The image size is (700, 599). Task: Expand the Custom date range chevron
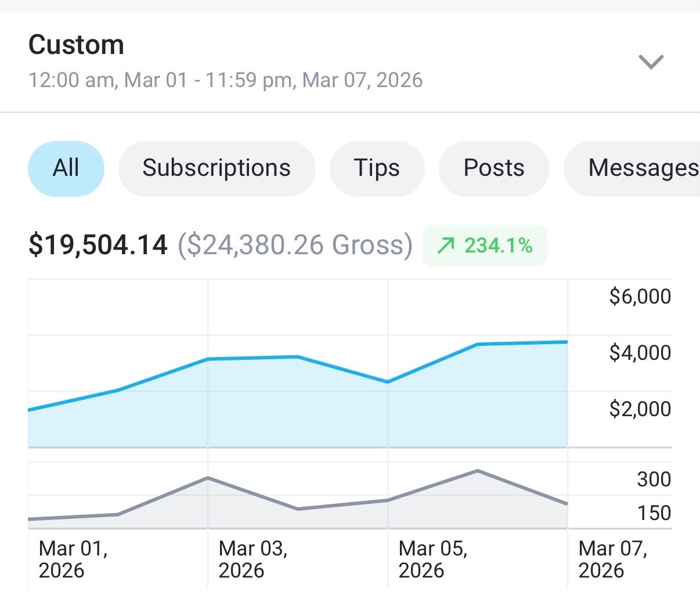coord(651,62)
